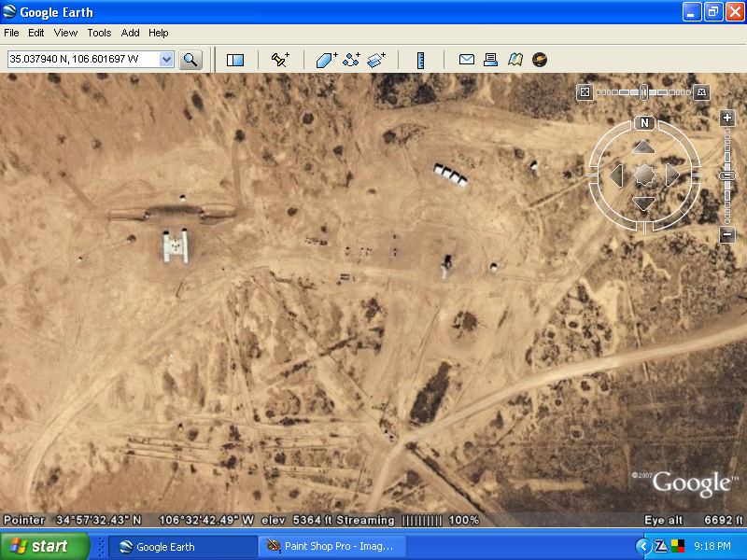747x560 pixels.
Task: Reset north with the N compass button
Action: (644, 123)
